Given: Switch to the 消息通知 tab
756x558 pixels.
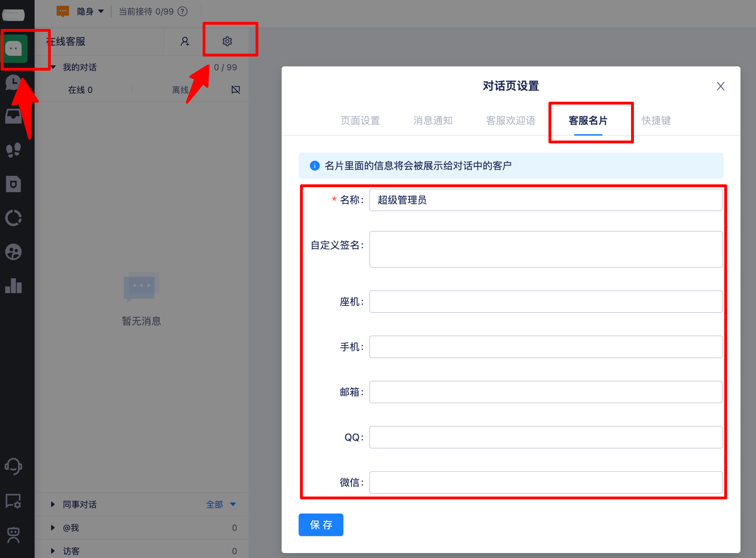Looking at the screenshot, I should click(x=433, y=121).
